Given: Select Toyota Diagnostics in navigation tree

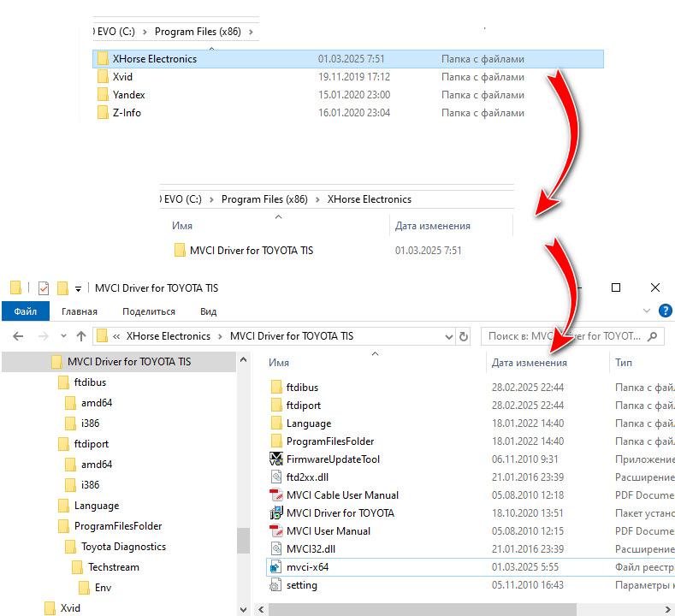Looking at the screenshot, I should click(123, 547).
